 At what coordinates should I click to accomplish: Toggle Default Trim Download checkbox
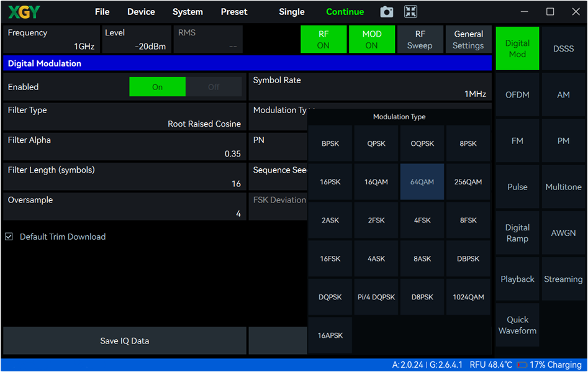[9, 237]
